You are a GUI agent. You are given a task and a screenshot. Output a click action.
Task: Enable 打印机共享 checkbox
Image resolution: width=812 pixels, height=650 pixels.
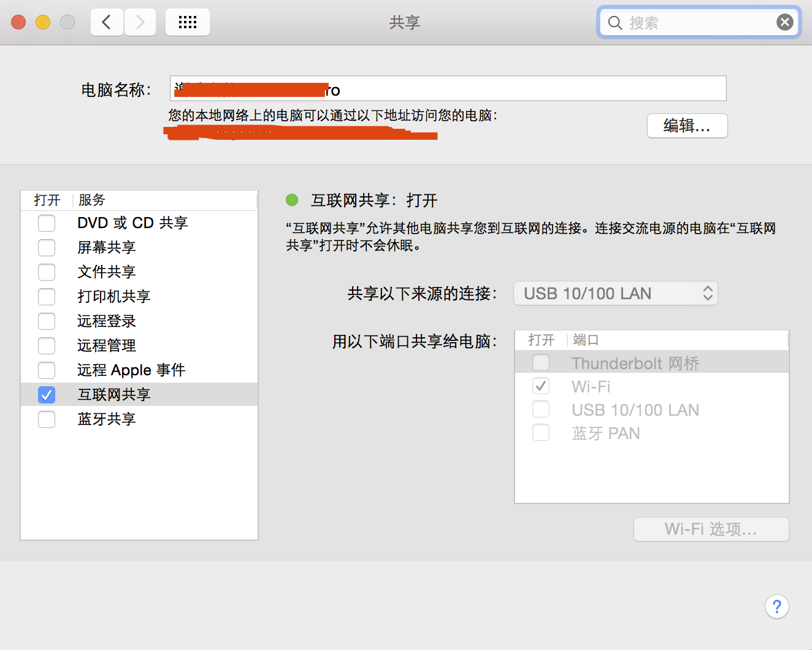coord(47,297)
